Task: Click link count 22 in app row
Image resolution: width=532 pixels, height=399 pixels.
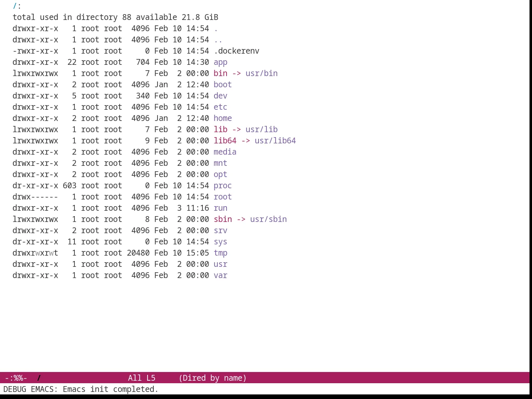Action: tap(72, 62)
